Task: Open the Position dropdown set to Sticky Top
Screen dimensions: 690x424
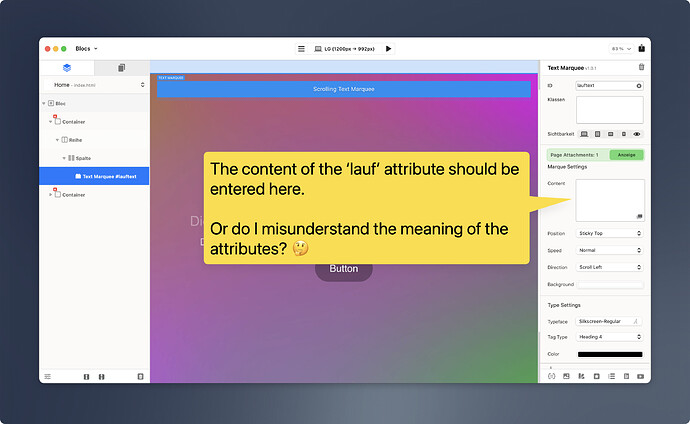Action: click(x=610, y=233)
